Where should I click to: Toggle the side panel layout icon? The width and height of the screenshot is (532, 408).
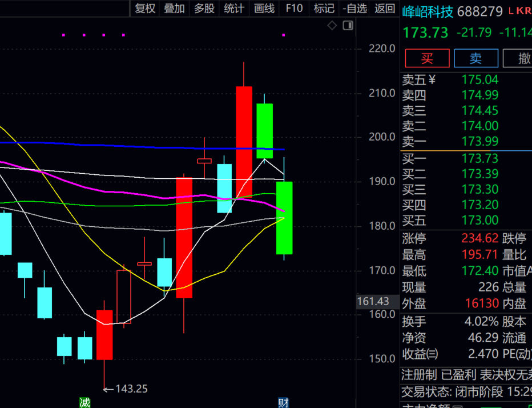(x=348, y=26)
